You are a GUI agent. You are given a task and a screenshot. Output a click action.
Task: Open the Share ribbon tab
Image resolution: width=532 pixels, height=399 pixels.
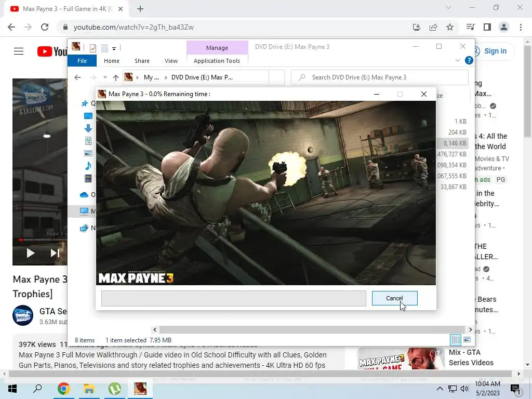point(142,61)
